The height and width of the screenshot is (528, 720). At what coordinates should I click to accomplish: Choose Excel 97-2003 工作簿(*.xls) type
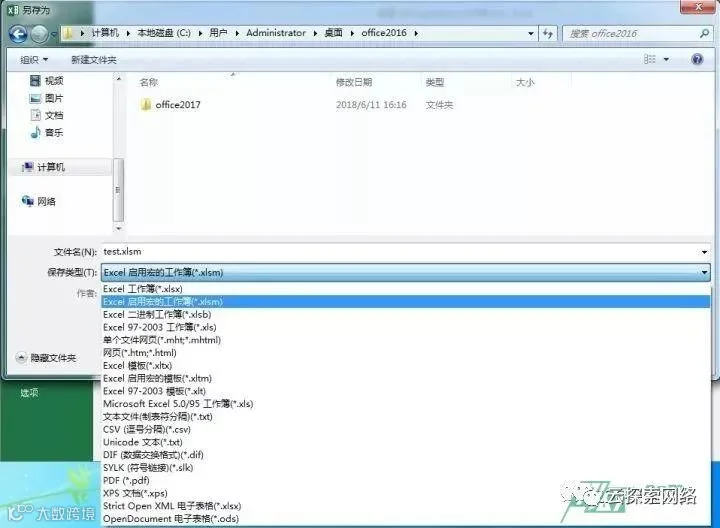tap(405, 327)
